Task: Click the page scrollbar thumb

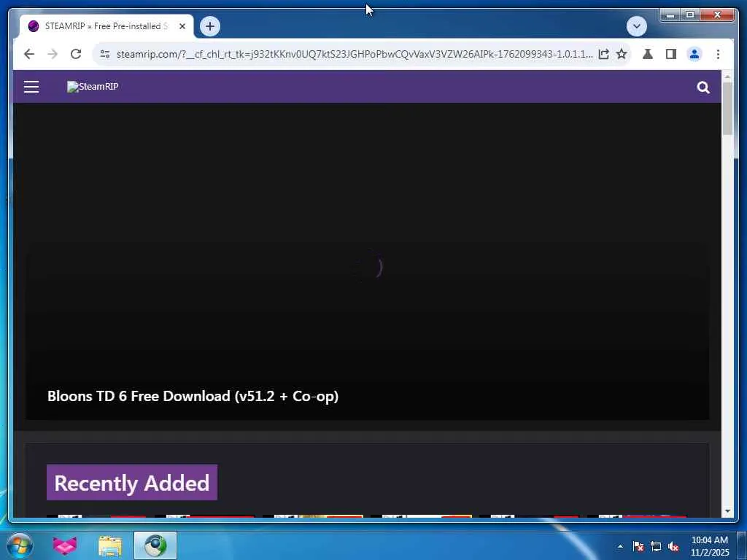Action: [727, 109]
